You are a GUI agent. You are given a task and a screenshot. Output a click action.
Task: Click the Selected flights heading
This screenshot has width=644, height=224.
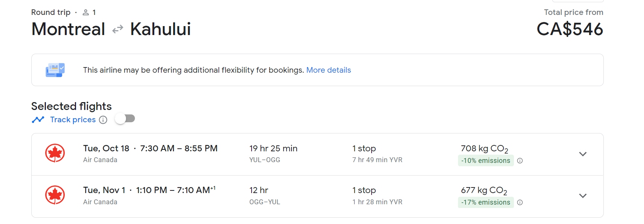71,106
